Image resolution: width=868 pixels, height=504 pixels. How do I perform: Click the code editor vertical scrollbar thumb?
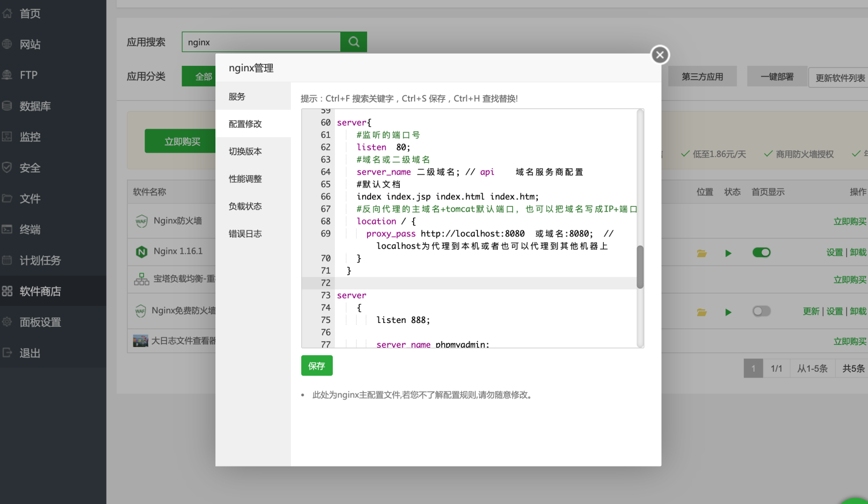click(x=640, y=267)
